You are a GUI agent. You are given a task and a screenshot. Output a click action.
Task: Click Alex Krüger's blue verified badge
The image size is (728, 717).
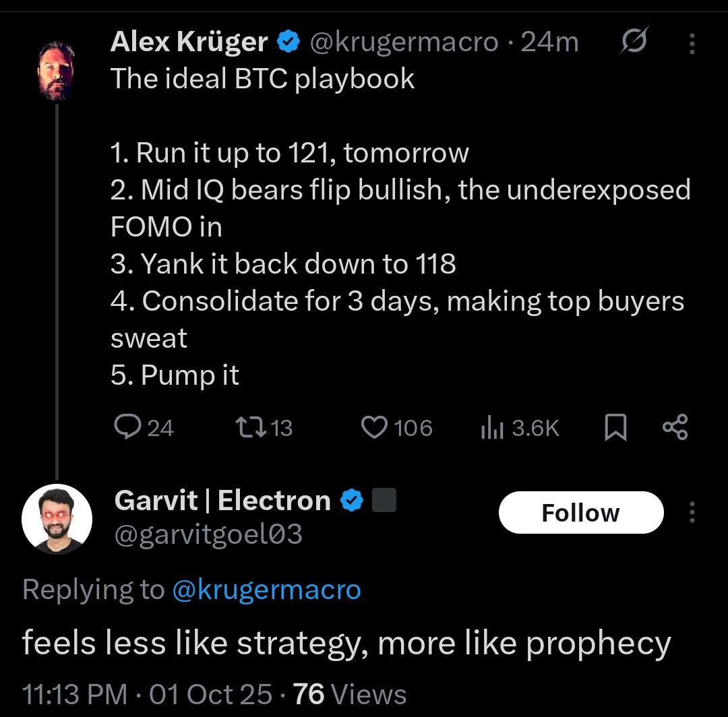coord(289,43)
